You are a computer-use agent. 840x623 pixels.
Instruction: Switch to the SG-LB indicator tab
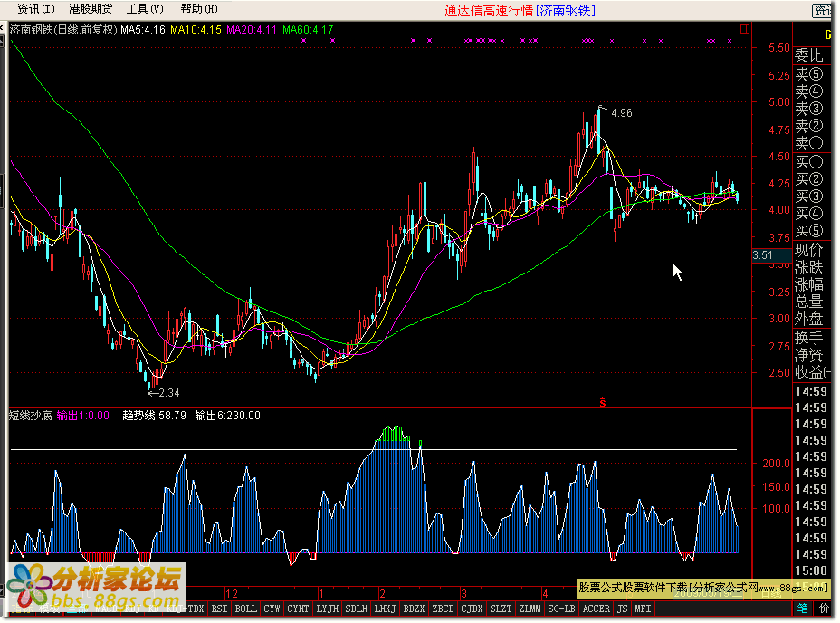pyautogui.click(x=561, y=609)
